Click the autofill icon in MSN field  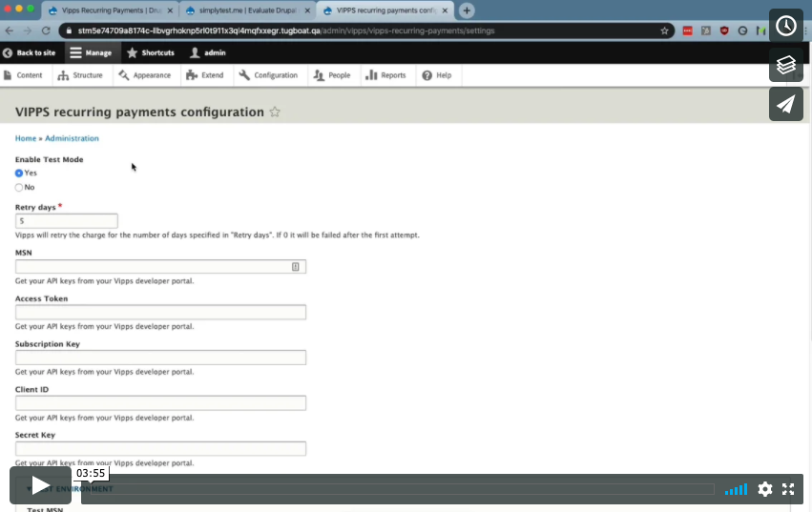point(295,267)
